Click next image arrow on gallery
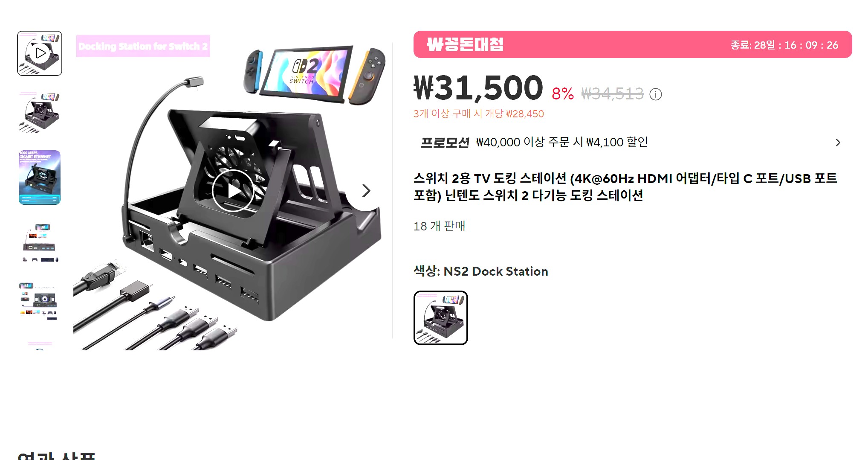 366,191
